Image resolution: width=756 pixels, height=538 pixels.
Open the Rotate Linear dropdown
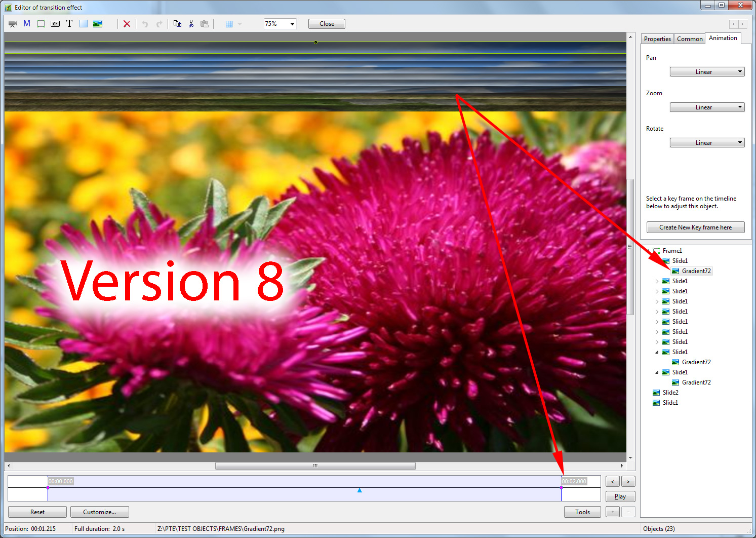click(x=707, y=143)
